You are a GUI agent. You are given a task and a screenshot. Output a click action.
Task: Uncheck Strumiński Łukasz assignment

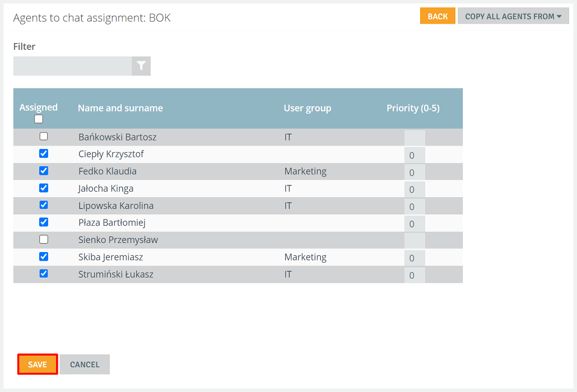click(x=44, y=274)
